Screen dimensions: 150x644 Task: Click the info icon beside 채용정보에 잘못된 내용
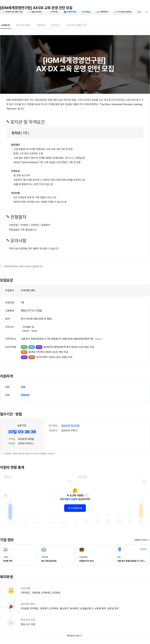click(x=2, y=266)
